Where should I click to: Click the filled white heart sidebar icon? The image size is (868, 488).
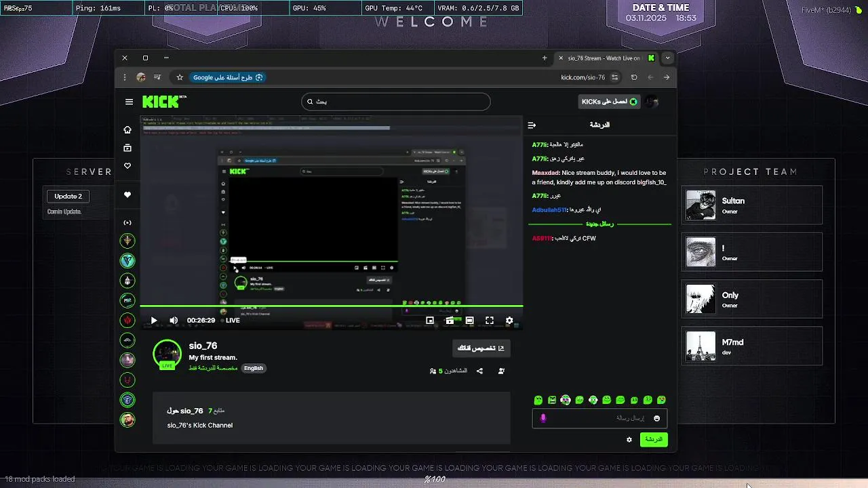click(x=127, y=195)
